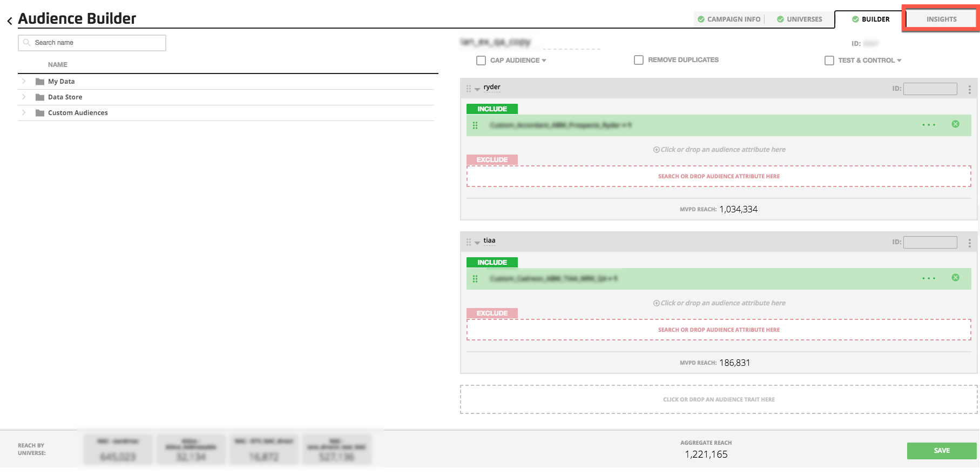Click the INCLUDE label in tiaa segment
Image resolution: width=980 pixels, height=475 pixels.
coord(492,263)
